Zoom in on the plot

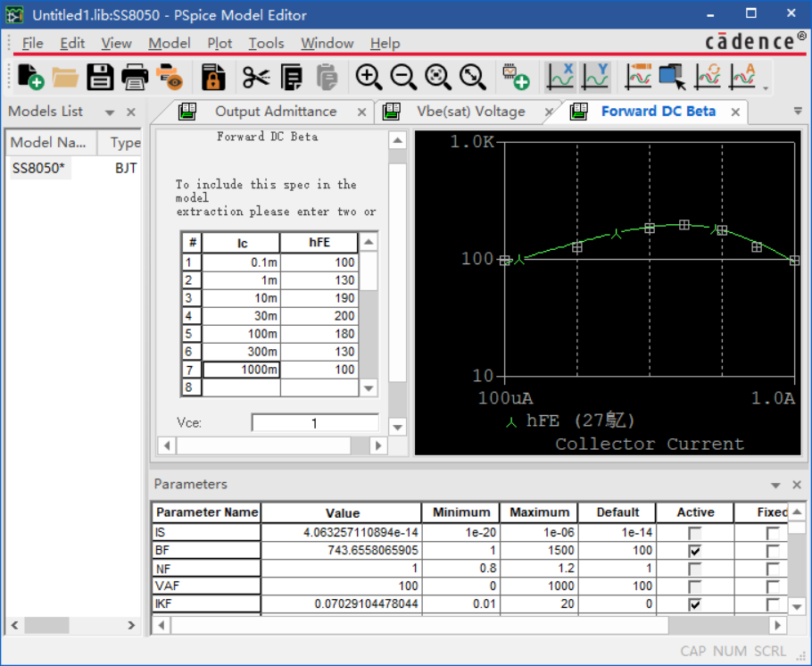pyautogui.click(x=369, y=78)
